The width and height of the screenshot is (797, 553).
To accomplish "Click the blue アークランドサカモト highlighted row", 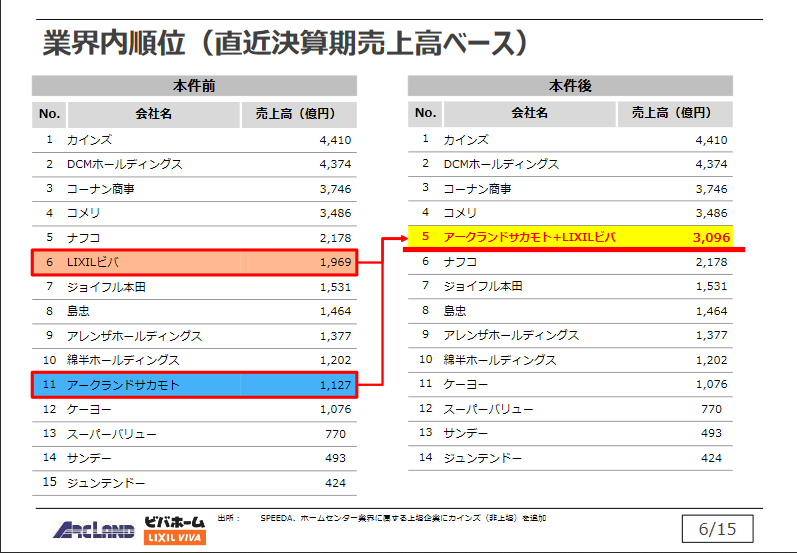I will coord(194,384).
